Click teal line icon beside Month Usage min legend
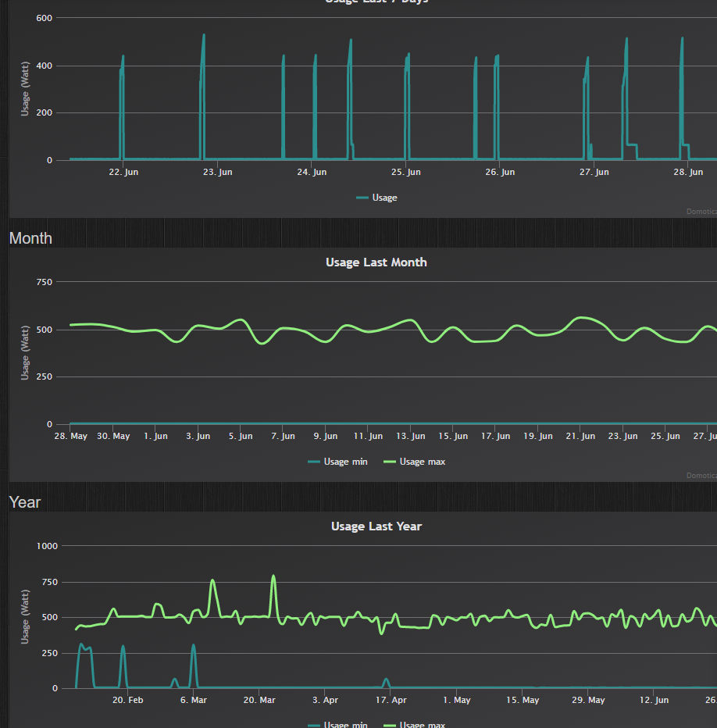Screen dimensions: 717x728 point(314,462)
